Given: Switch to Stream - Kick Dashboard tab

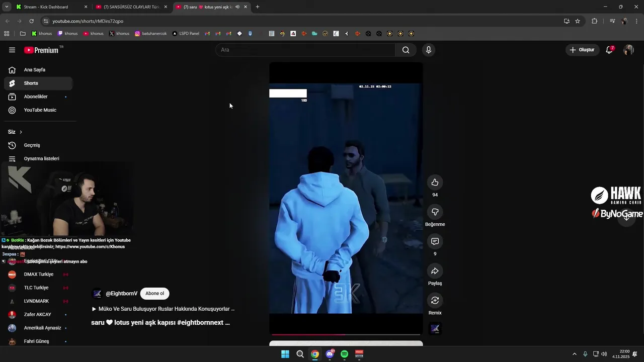Looking at the screenshot, I should click(x=50, y=7).
